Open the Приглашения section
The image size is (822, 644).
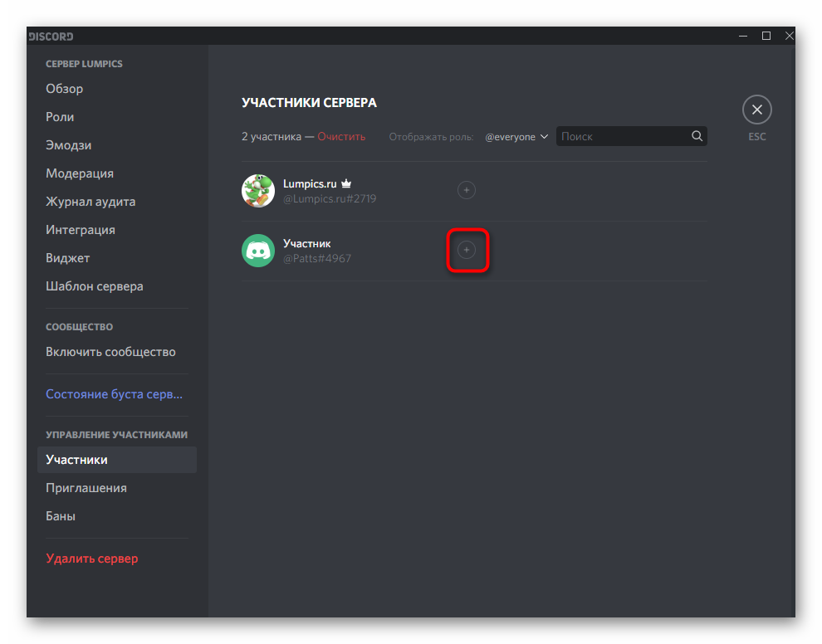coord(86,488)
